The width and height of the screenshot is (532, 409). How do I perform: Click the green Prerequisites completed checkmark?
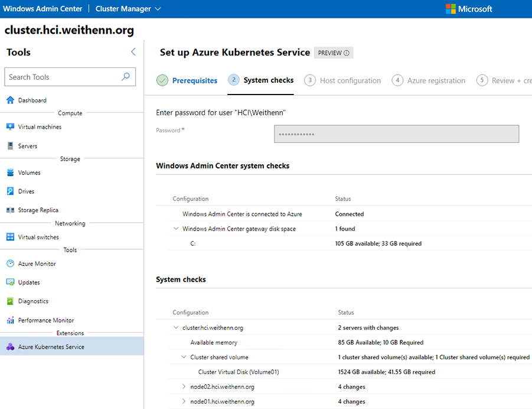(162, 80)
